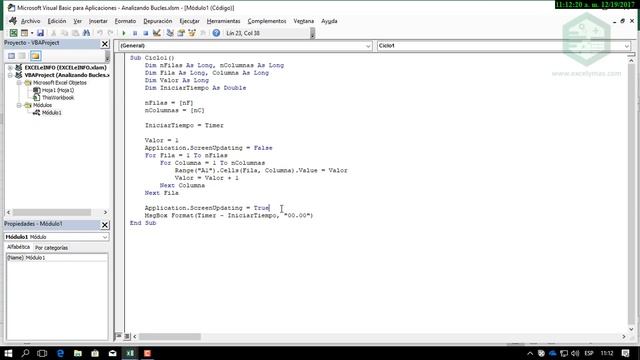Collapse the Módulos folder
Image resolution: width=640 pixels, height=360 pixels.
tap(19, 105)
